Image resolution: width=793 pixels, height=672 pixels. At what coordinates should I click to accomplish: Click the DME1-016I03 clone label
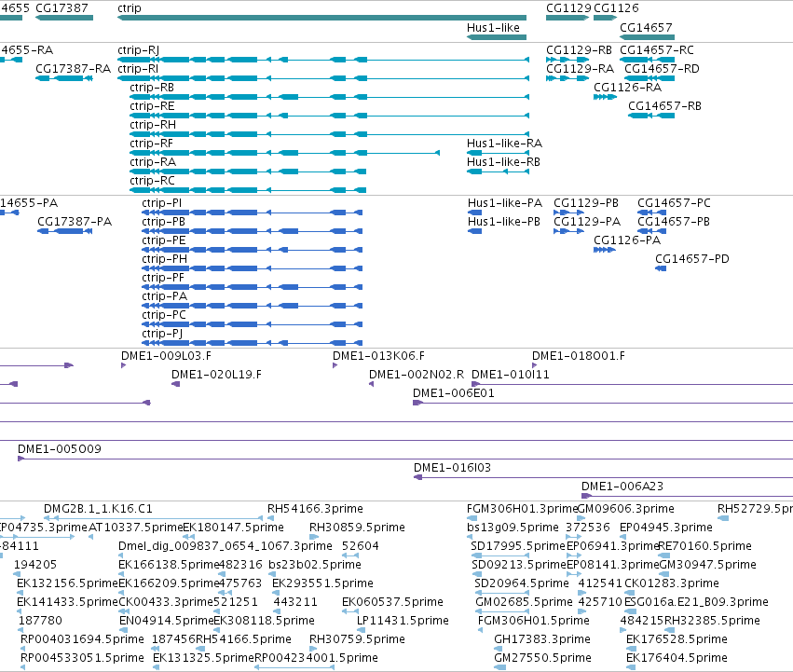click(452, 468)
